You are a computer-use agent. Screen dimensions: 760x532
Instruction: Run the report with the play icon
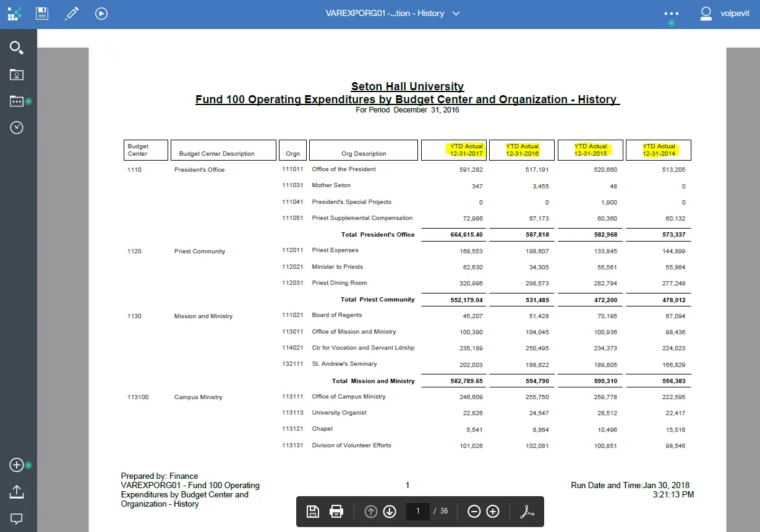click(101, 13)
